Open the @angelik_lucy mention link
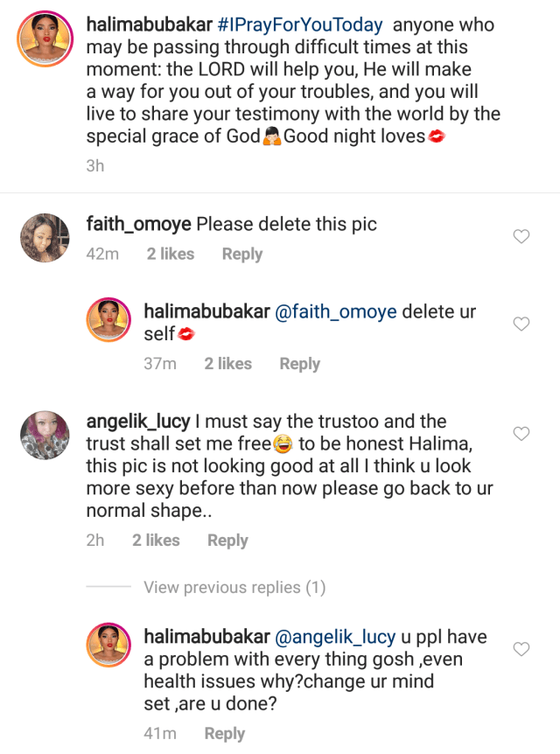The image size is (560, 754). tap(337, 637)
